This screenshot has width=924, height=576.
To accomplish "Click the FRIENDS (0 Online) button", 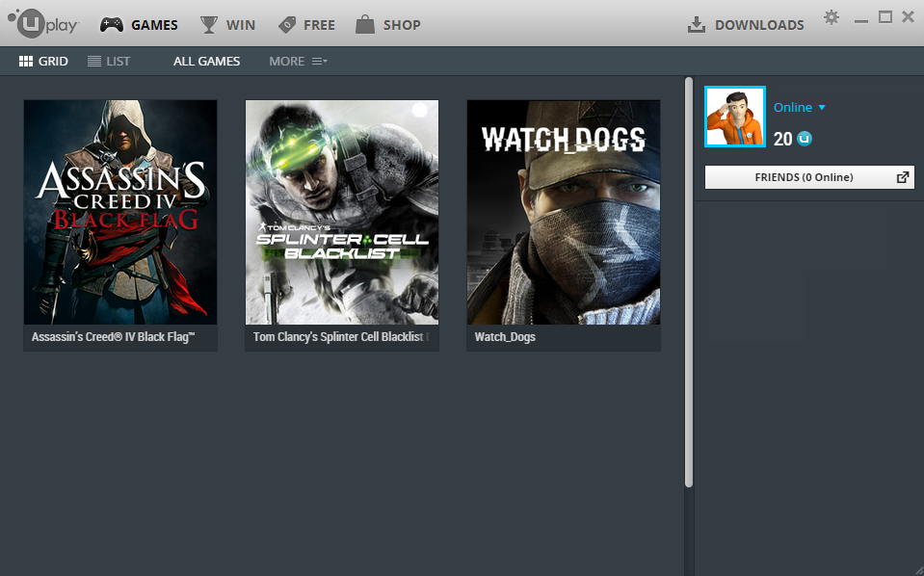I will click(809, 177).
